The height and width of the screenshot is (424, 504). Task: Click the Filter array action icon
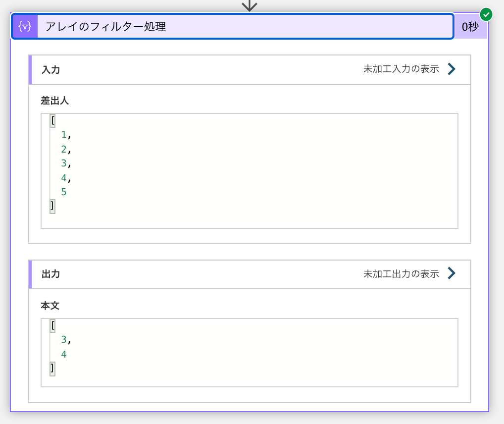click(x=25, y=26)
